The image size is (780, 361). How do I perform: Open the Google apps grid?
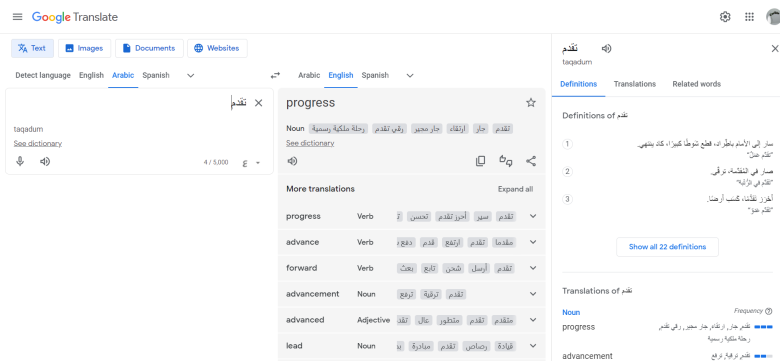click(749, 17)
